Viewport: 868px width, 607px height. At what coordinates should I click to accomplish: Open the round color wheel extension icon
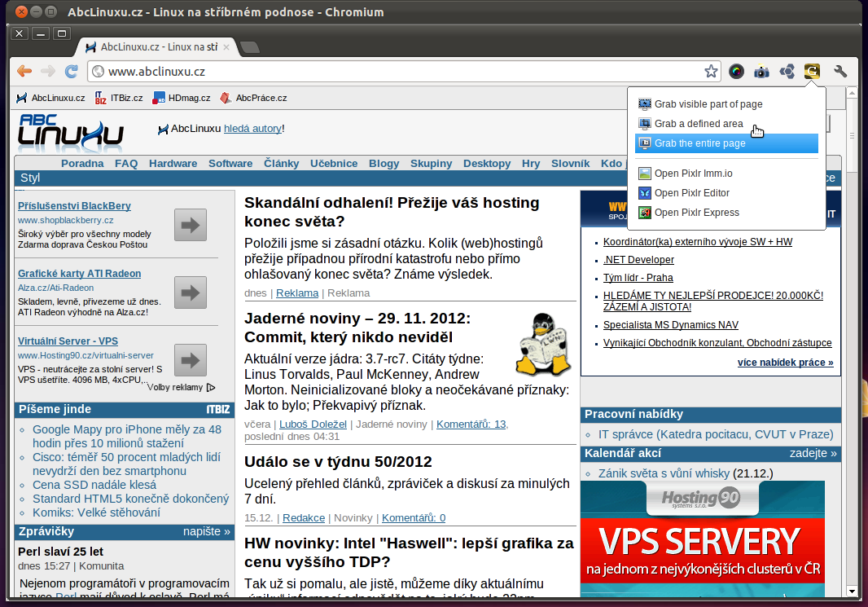[736, 72]
